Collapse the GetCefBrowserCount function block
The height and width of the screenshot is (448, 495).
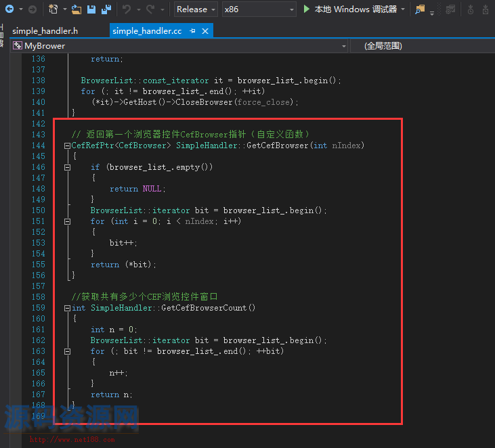pyautogui.click(x=67, y=308)
